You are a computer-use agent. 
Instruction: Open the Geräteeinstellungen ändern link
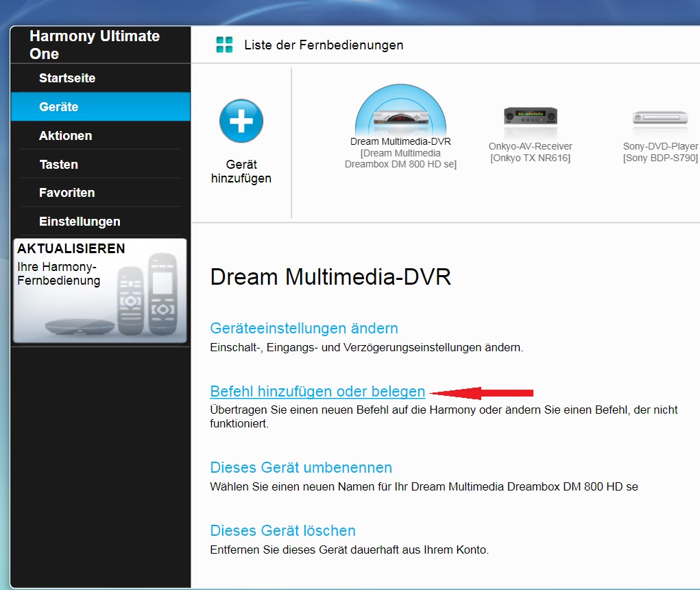304,328
